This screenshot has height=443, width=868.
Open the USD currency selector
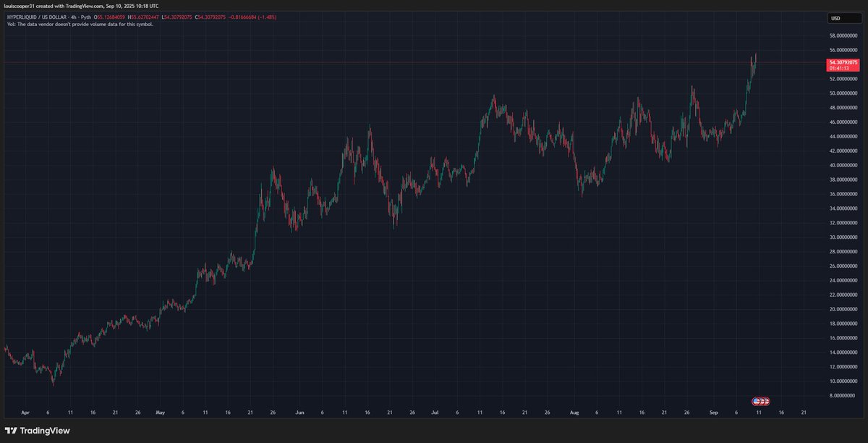pyautogui.click(x=845, y=18)
